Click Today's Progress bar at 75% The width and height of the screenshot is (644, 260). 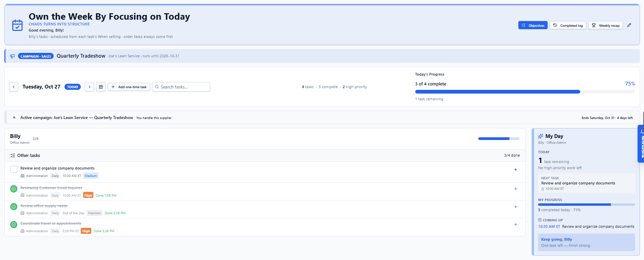[x=525, y=92]
